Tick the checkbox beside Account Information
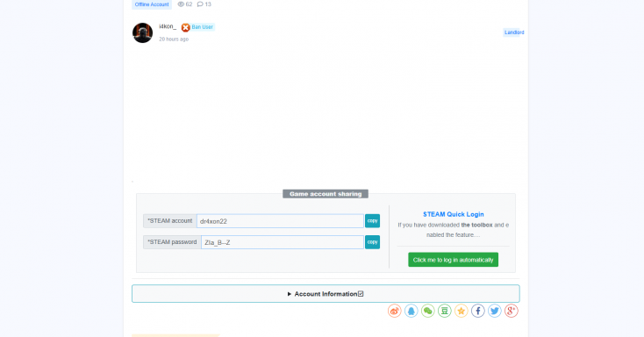Viewport: 644px width, 337px height. [361, 294]
